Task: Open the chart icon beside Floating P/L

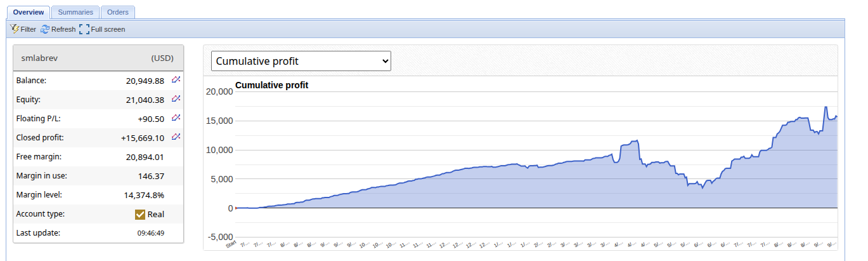Action: pos(176,118)
